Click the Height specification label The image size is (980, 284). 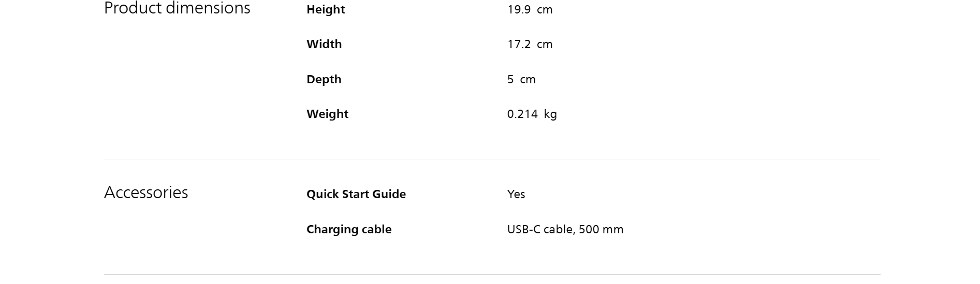click(x=326, y=10)
